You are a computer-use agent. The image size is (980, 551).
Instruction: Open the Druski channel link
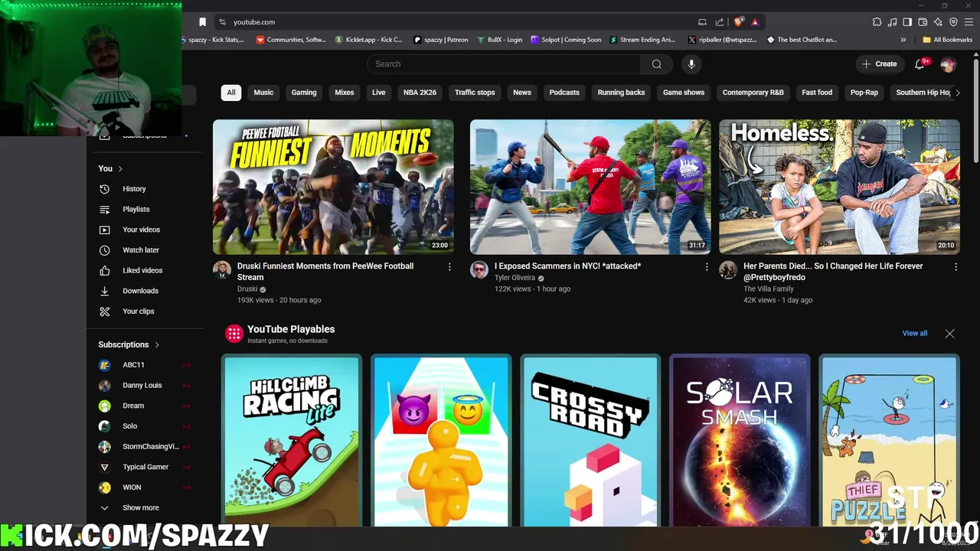[247, 289]
